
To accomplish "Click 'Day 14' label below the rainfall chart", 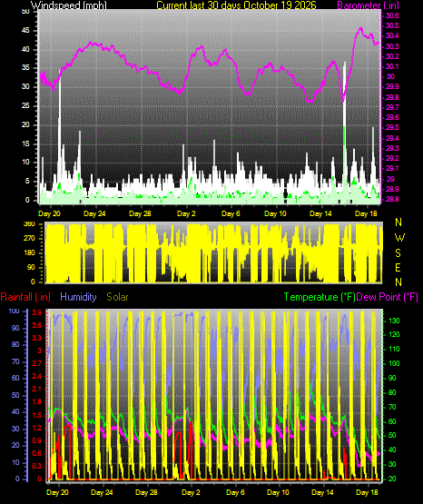I will 322,492.
